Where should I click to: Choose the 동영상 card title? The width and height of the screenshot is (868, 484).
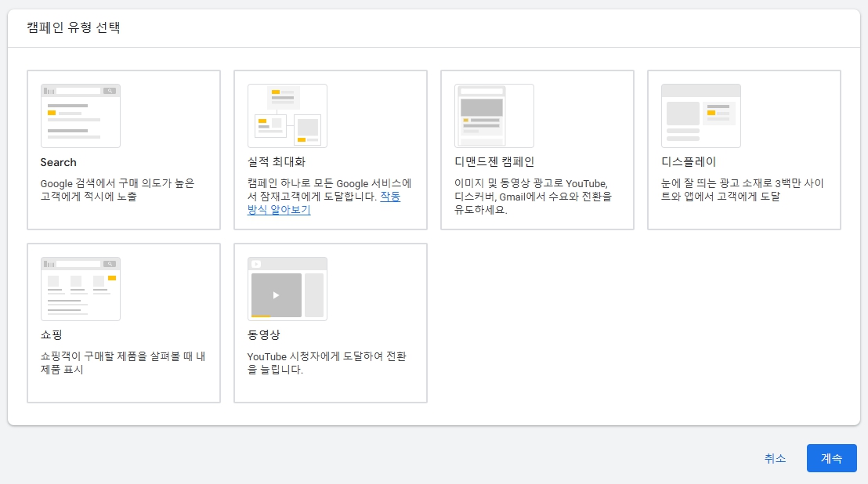click(x=263, y=334)
